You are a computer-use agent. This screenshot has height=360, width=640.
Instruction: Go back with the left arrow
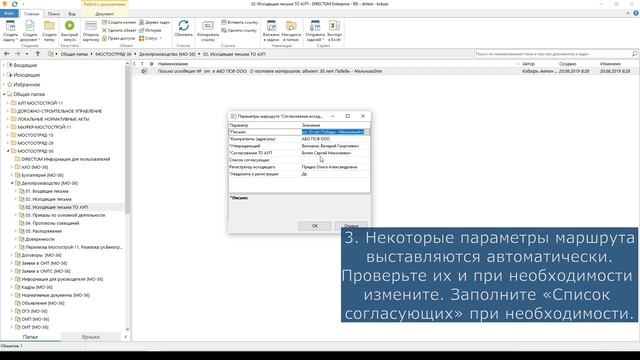[7, 53]
